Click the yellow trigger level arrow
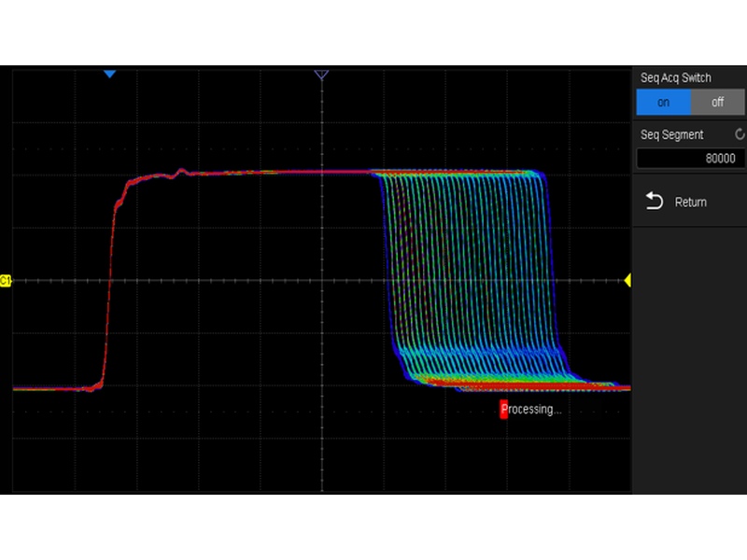The width and height of the screenshot is (747, 560). 627,280
